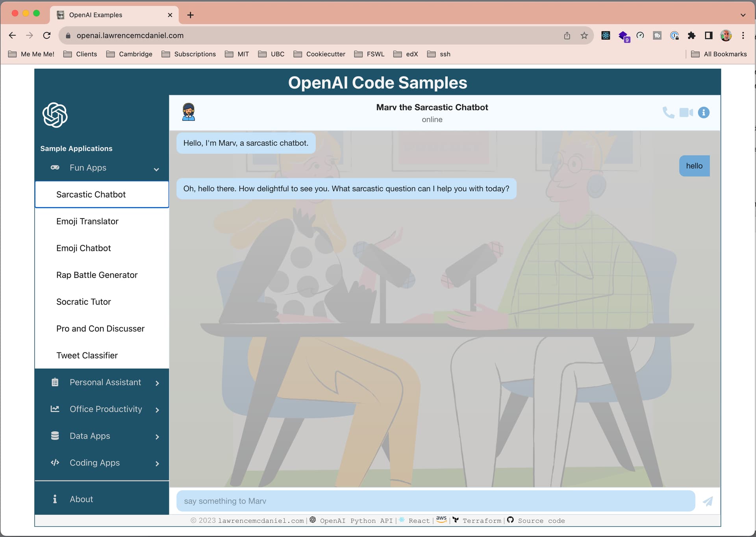Image resolution: width=756 pixels, height=537 pixels.
Task: Open the edX bookmarks folder
Action: [x=406, y=54]
